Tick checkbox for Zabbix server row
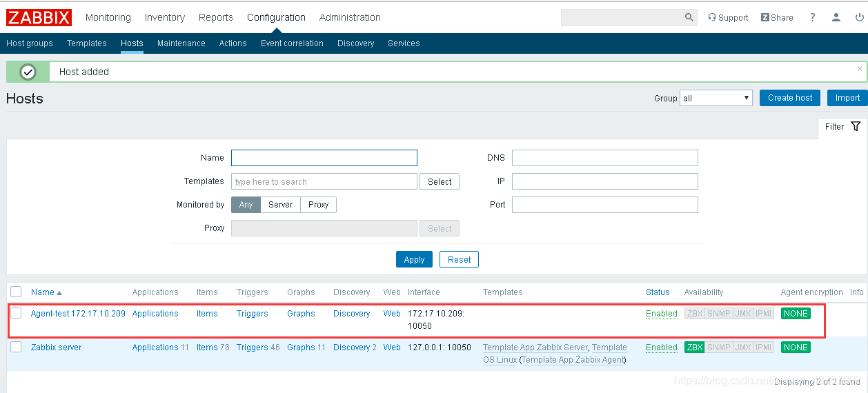The height and width of the screenshot is (393, 868). pyautogui.click(x=16, y=347)
